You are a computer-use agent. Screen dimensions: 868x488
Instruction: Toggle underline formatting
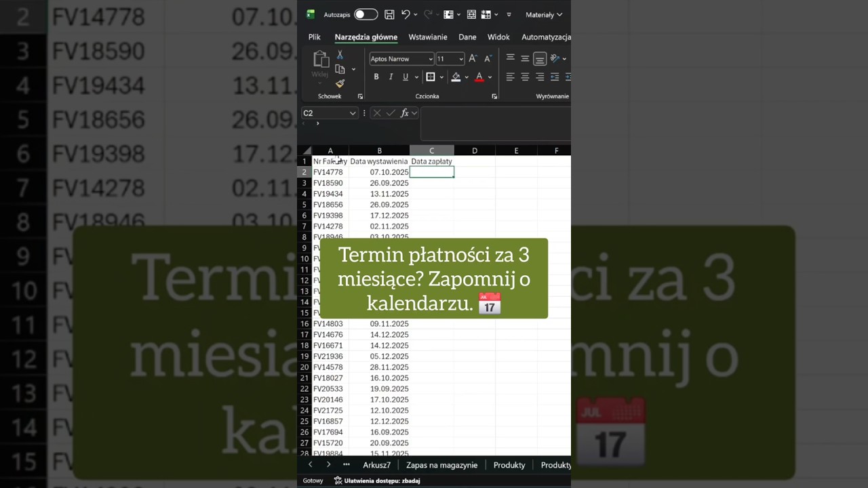point(406,77)
